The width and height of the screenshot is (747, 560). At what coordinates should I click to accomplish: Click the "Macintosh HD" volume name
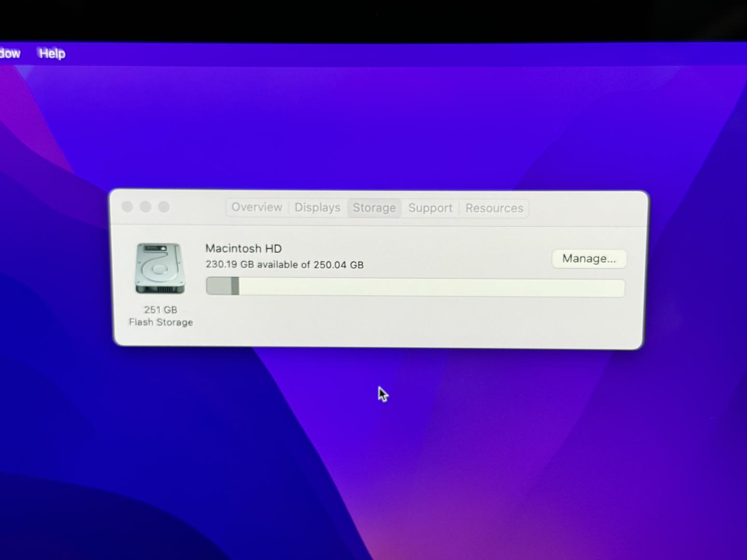243,248
